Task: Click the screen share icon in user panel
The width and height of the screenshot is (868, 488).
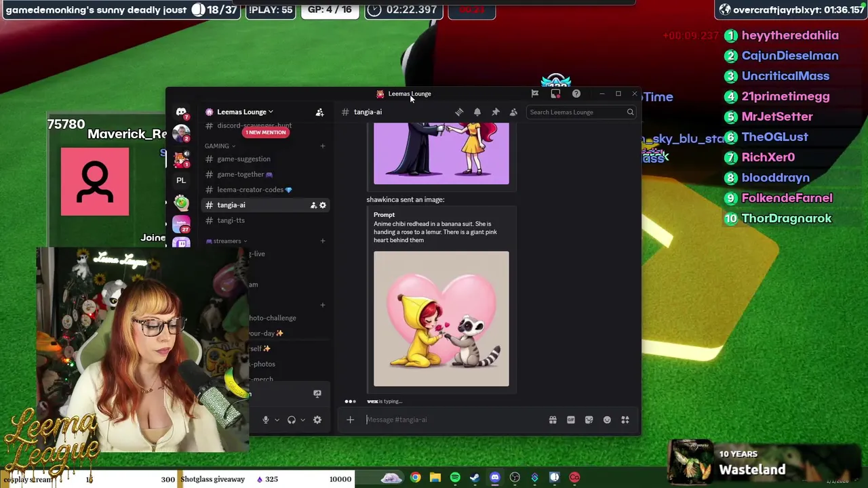Action: click(317, 393)
